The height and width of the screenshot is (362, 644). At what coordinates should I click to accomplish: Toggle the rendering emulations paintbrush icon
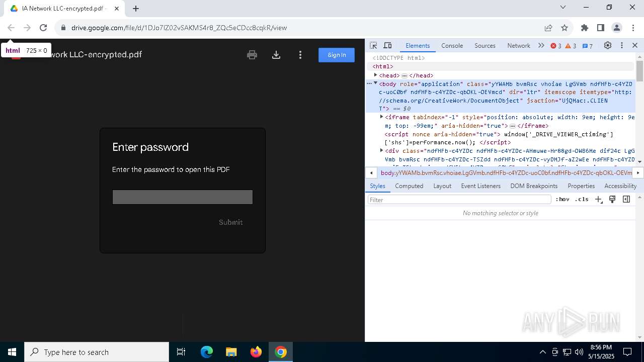[612, 200]
